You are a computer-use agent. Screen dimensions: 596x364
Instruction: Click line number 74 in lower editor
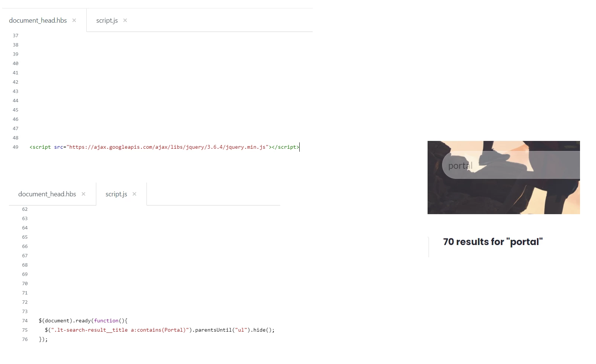coord(25,321)
